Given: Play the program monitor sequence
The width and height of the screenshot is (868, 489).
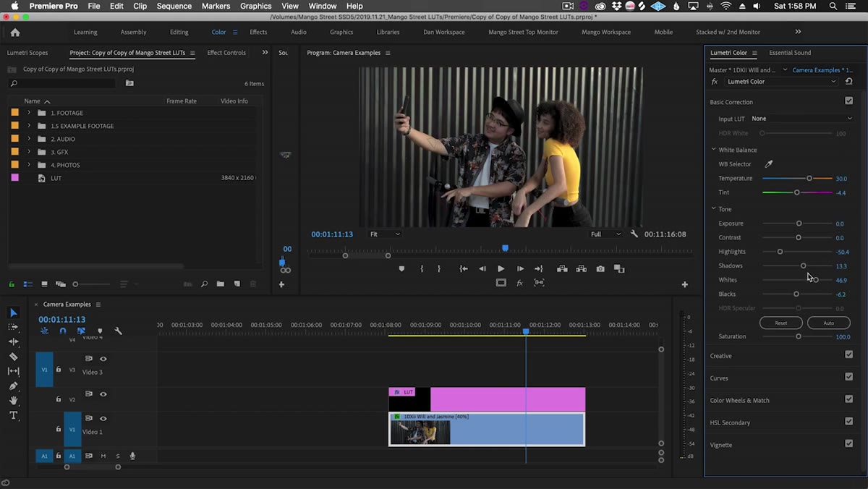Looking at the screenshot, I should coord(501,268).
